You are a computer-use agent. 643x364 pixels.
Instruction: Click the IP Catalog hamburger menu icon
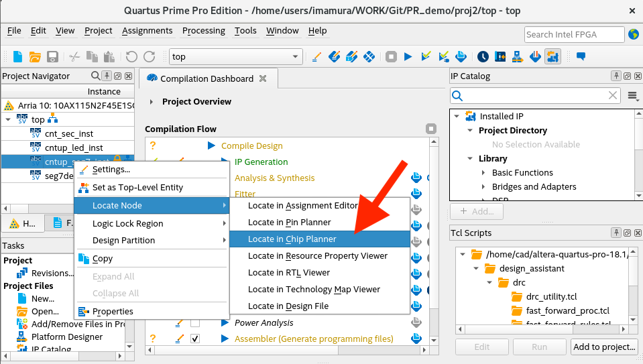(633, 97)
